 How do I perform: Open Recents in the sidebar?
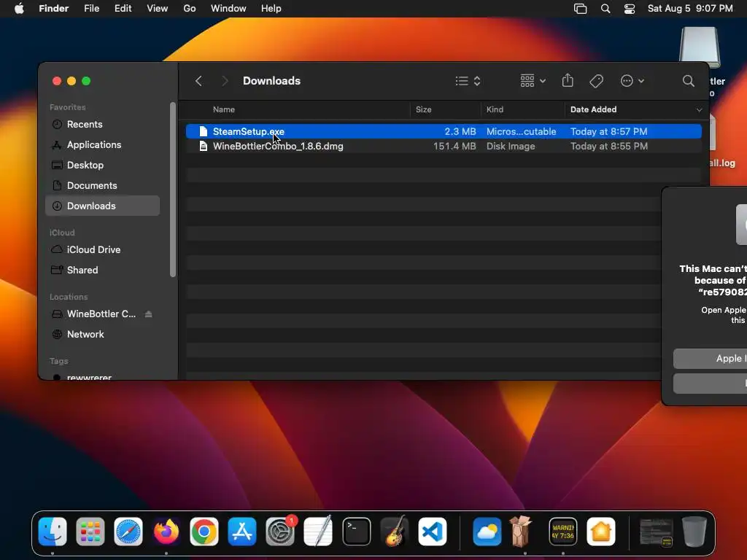102,124
